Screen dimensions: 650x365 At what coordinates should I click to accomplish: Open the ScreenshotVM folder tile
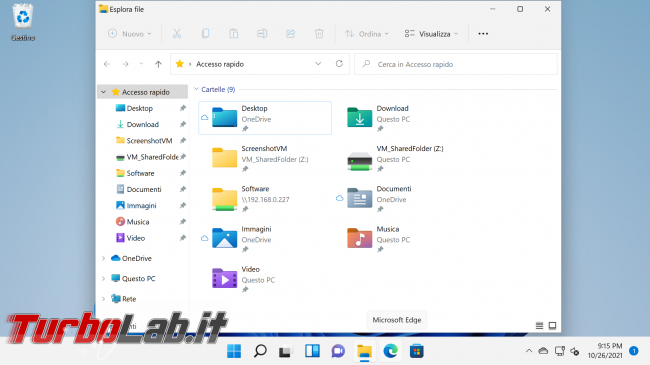pyautogui.click(x=264, y=158)
